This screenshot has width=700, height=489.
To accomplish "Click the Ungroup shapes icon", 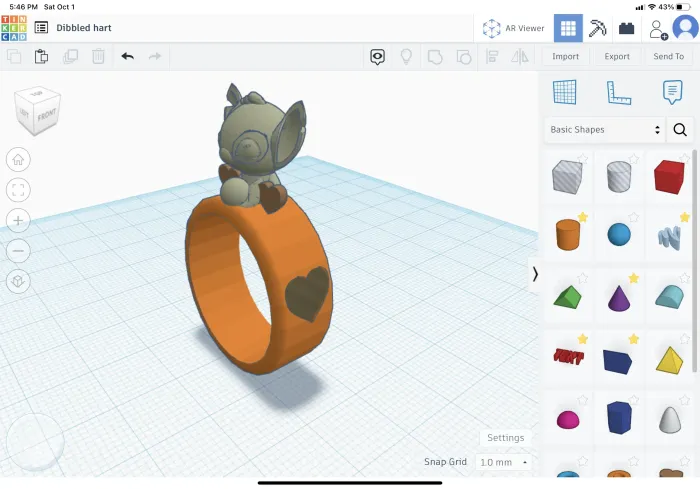I will [464, 57].
